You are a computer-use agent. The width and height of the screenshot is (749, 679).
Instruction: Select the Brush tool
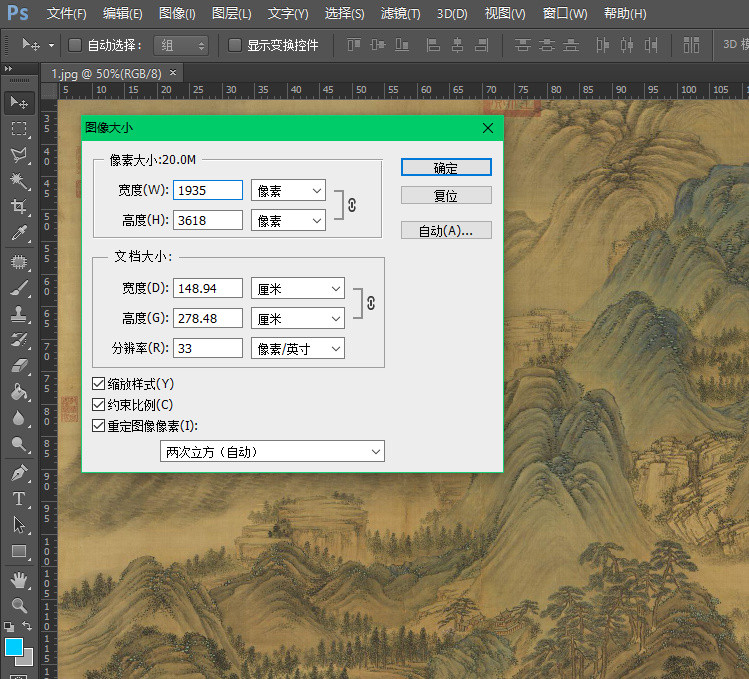coord(19,288)
